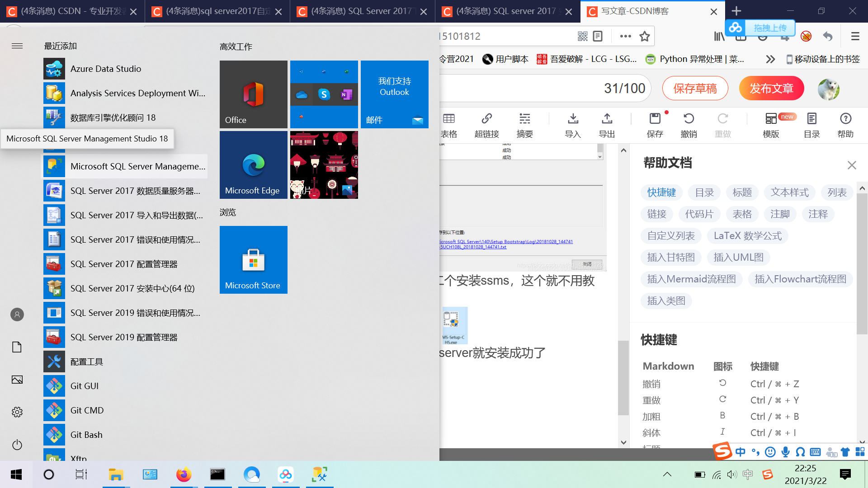Click the 保存 toolbar icon
Viewport: 868px width, 488px height.
(655, 125)
